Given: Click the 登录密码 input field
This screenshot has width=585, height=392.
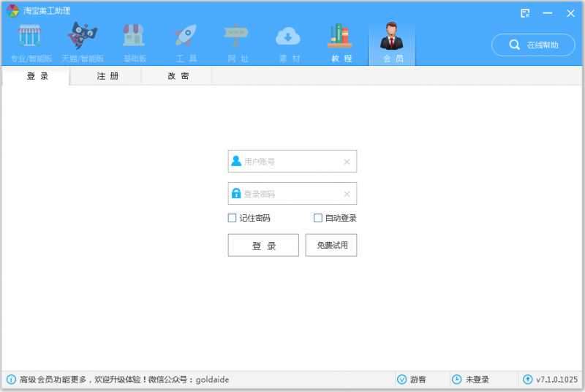Looking at the screenshot, I should [292, 194].
